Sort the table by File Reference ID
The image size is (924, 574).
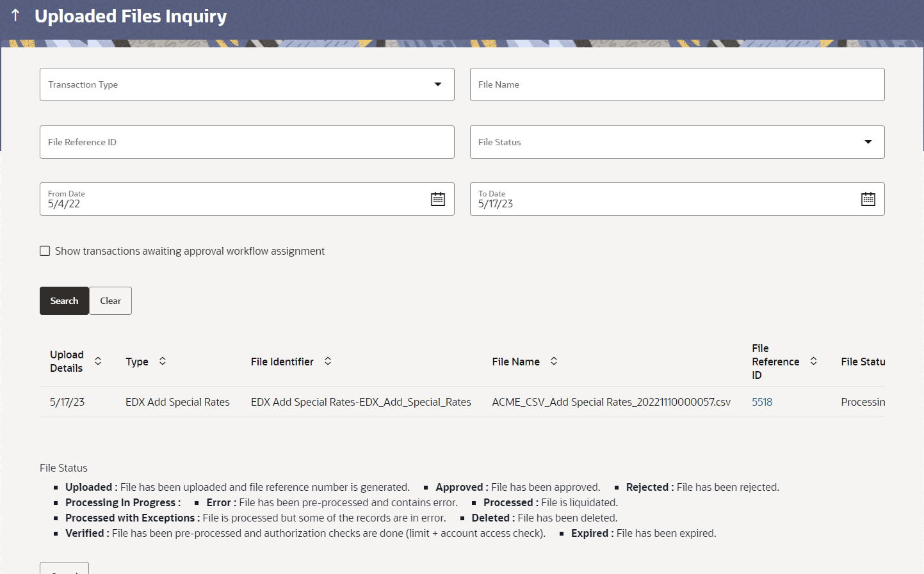pos(813,361)
